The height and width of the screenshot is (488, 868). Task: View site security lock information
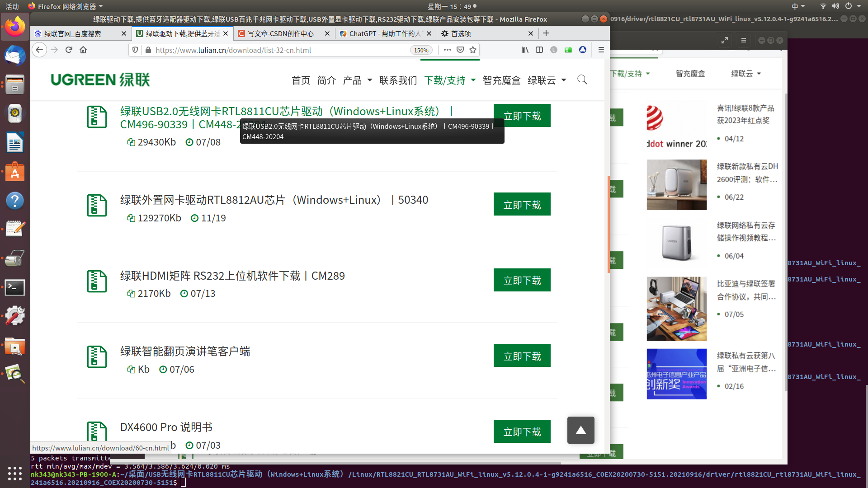[x=148, y=50]
